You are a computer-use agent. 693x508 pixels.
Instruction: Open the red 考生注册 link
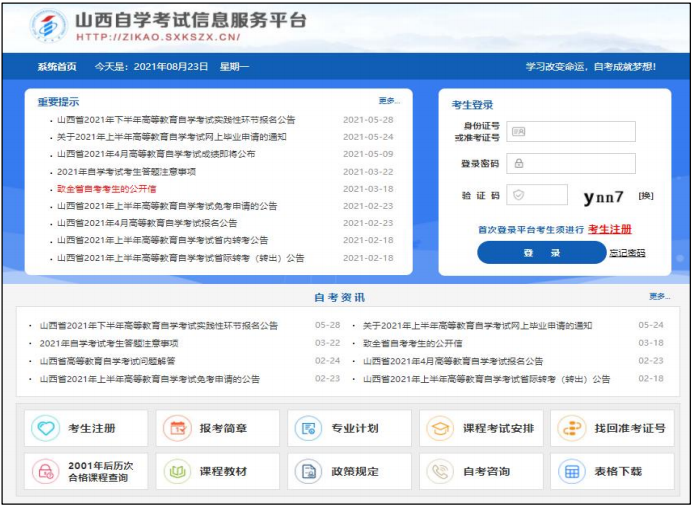pyautogui.click(x=609, y=229)
